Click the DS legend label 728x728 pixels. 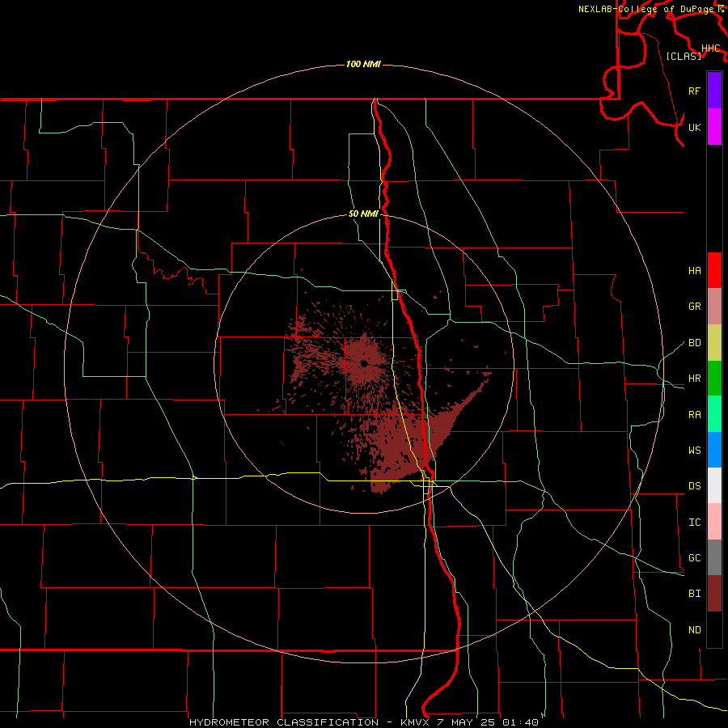695,486
